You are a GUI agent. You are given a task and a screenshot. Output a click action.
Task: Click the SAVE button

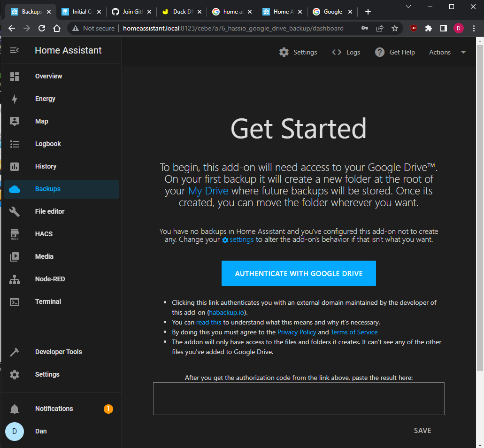coord(422,431)
